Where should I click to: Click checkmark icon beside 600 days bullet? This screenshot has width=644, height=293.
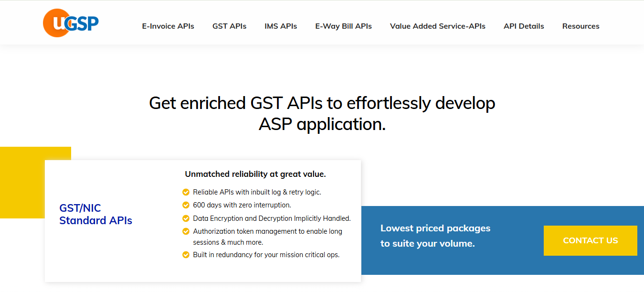tap(186, 205)
